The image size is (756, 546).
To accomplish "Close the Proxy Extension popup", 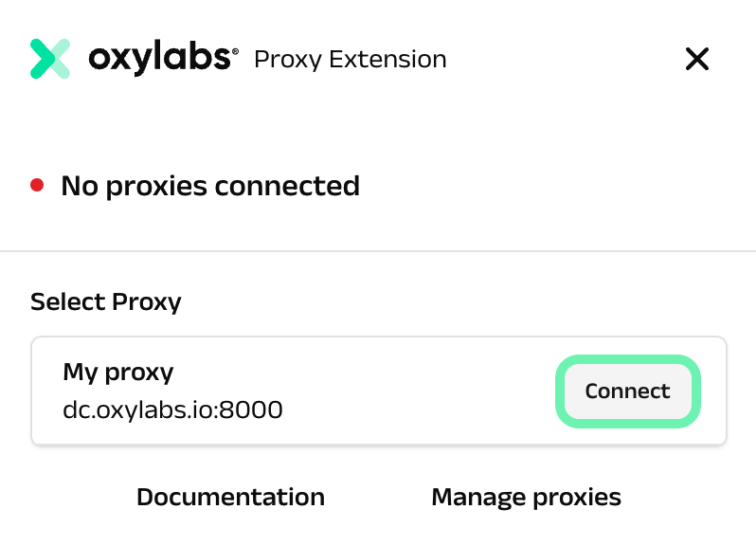I will pos(697,60).
